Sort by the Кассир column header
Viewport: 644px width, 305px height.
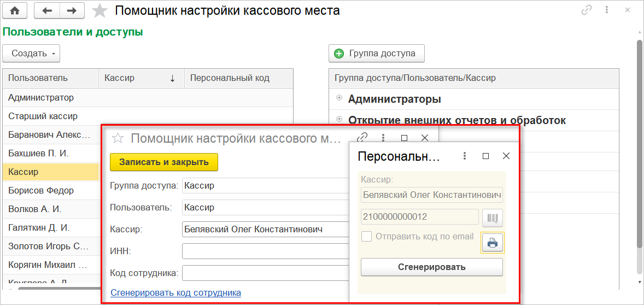141,78
